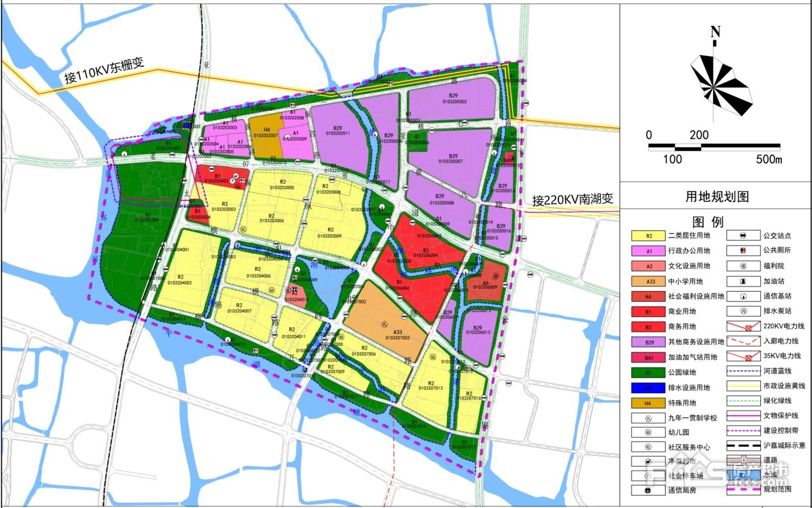The width and height of the screenshot is (812, 508).
Task: Click the road symbol in the legend
Action: point(743,460)
